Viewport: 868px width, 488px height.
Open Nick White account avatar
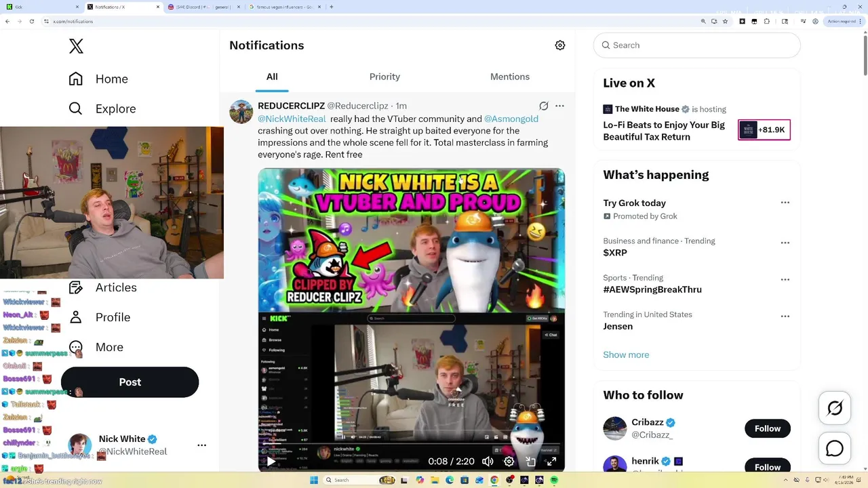pos(79,445)
